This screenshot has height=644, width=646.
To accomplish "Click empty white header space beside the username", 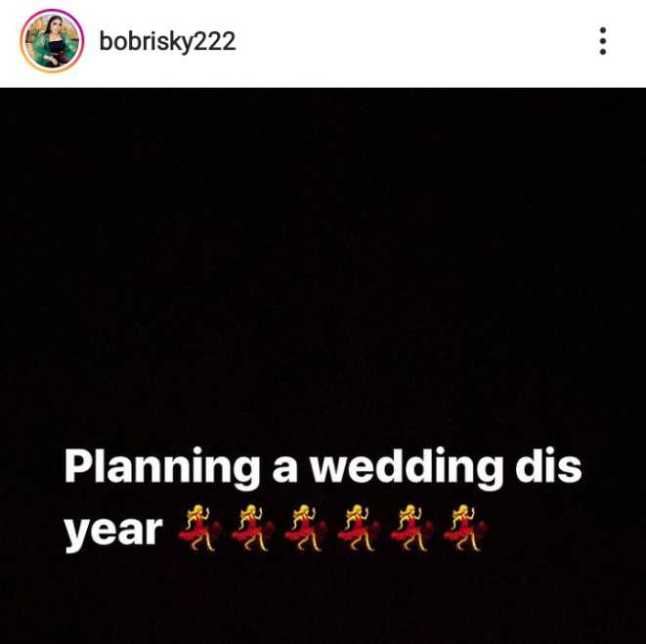I will coord(412,41).
